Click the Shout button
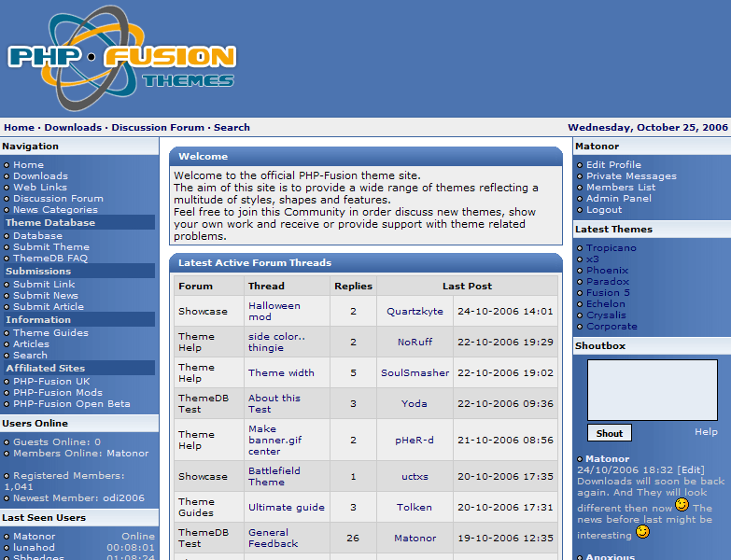The height and width of the screenshot is (560, 731). click(x=610, y=433)
